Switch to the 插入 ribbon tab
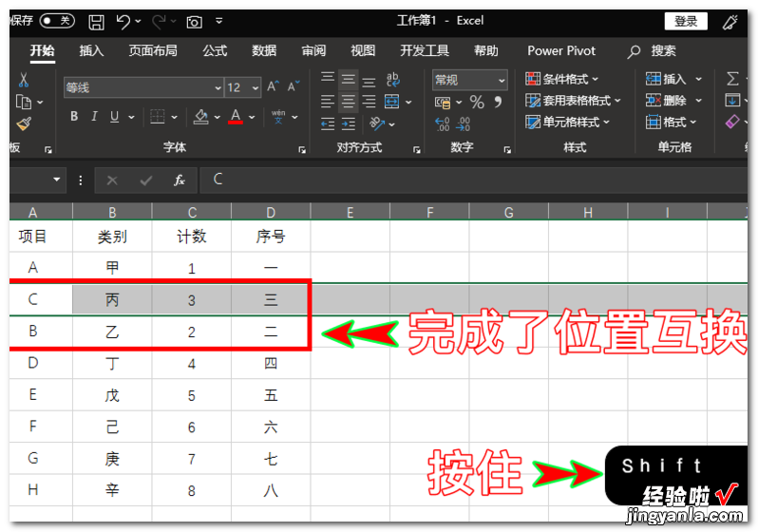The height and width of the screenshot is (532, 758). click(x=91, y=50)
